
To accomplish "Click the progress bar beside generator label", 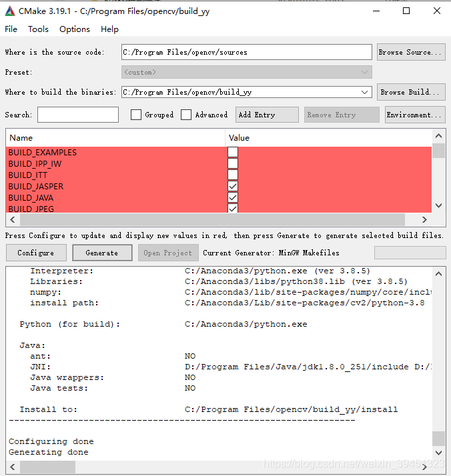I will (410, 253).
